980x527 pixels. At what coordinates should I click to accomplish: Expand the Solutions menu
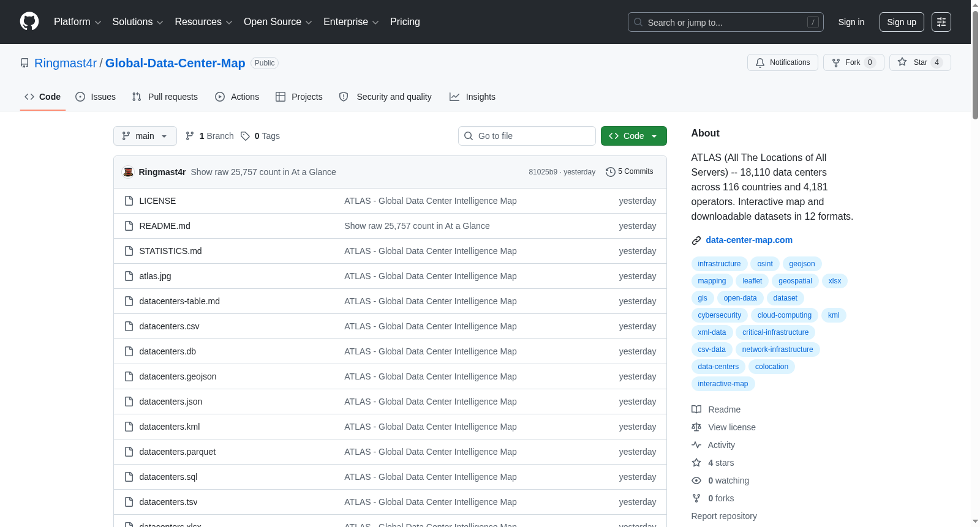(138, 22)
